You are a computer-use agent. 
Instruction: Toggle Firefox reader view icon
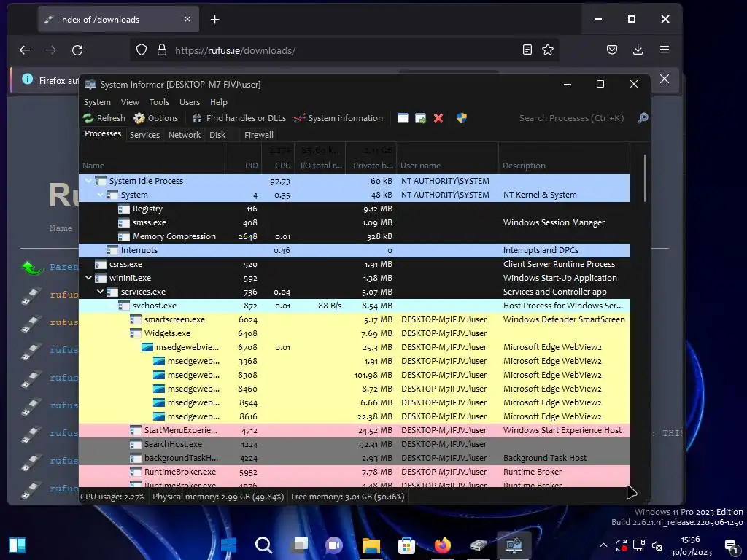527,50
